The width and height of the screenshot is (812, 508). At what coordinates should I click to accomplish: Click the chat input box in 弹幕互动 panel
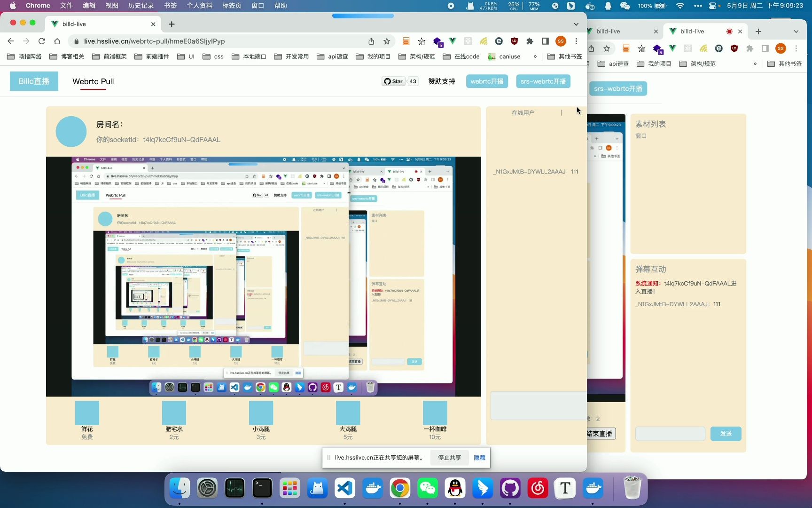click(670, 434)
